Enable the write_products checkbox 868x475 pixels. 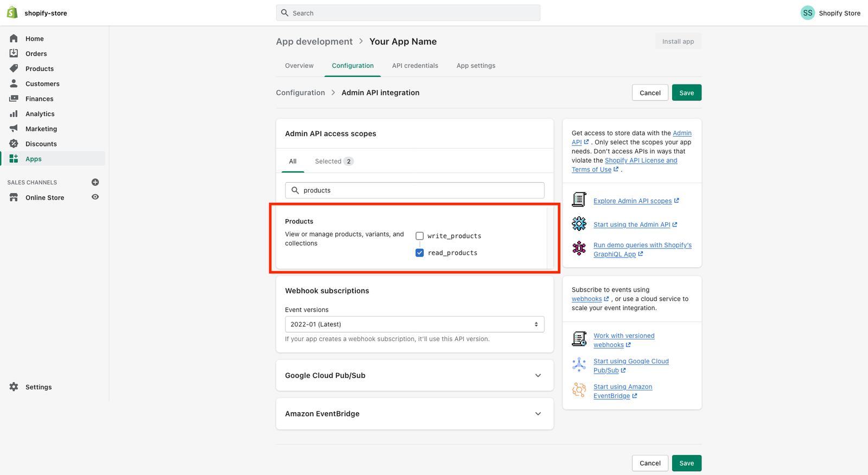[x=419, y=236]
